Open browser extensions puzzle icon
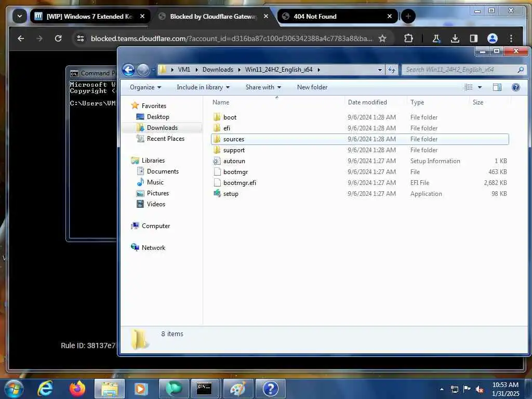 pyautogui.click(x=408, y=38)
